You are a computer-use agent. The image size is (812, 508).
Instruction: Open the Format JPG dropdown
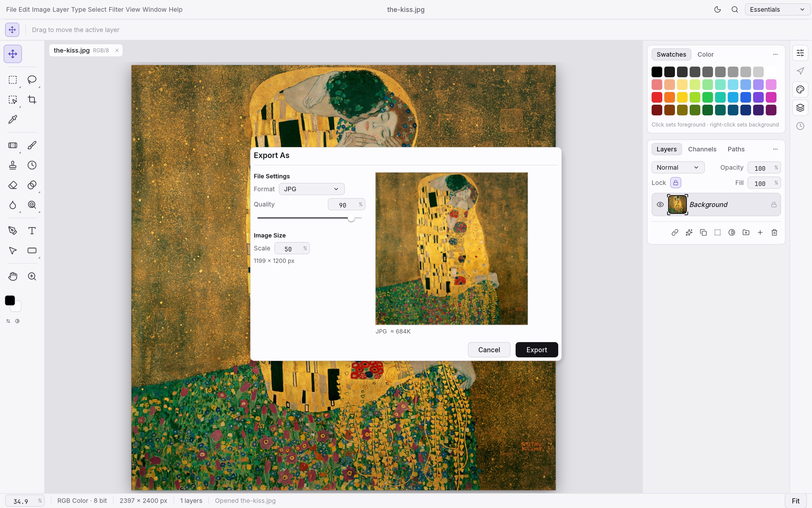(312, 189)
